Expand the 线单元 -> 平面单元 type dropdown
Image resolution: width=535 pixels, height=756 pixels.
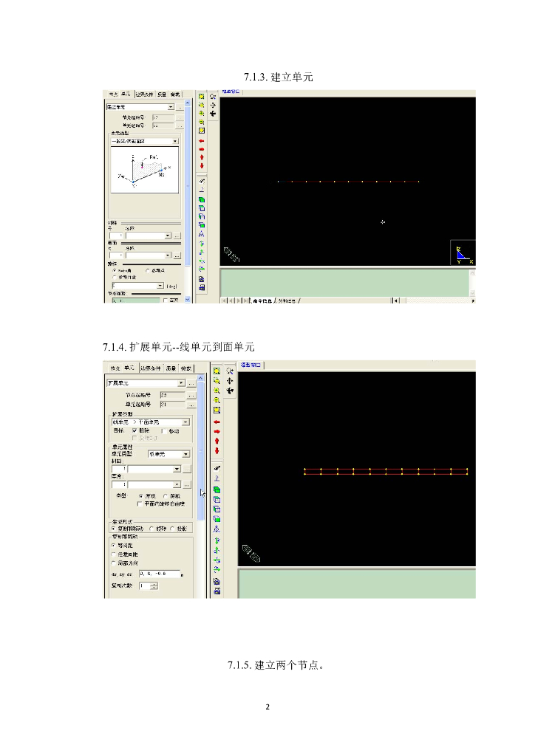point(185,422)
